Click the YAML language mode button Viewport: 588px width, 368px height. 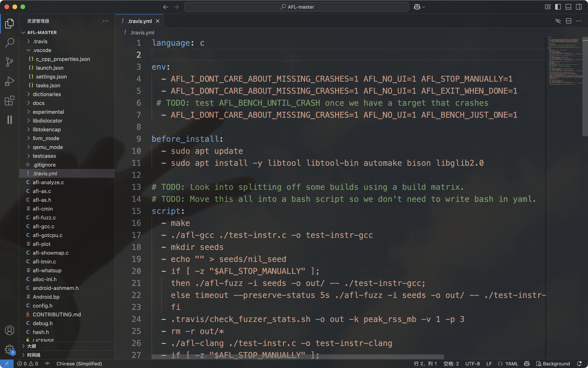511,364
